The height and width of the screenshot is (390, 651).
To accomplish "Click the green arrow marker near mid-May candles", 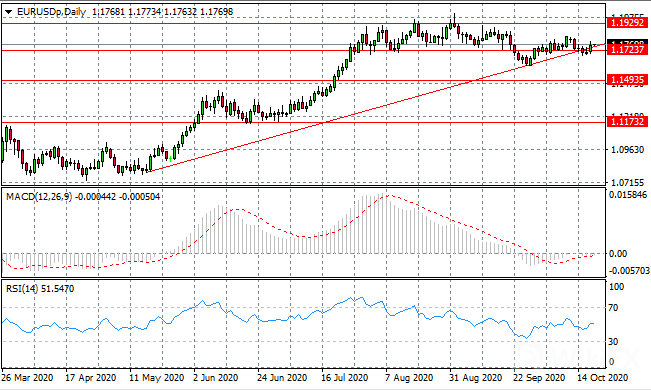I will (170, 159).
